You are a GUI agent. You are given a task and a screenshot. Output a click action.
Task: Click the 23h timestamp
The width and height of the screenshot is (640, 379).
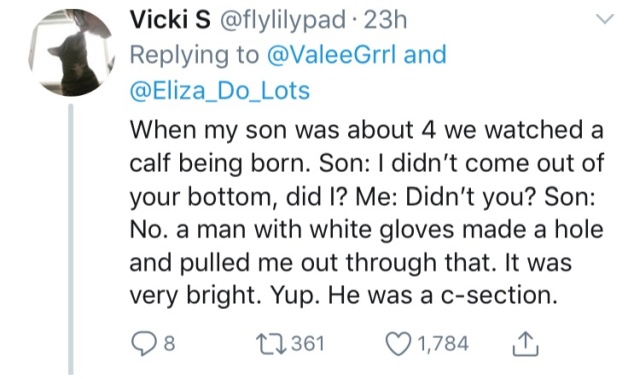[x=385, y=20]
